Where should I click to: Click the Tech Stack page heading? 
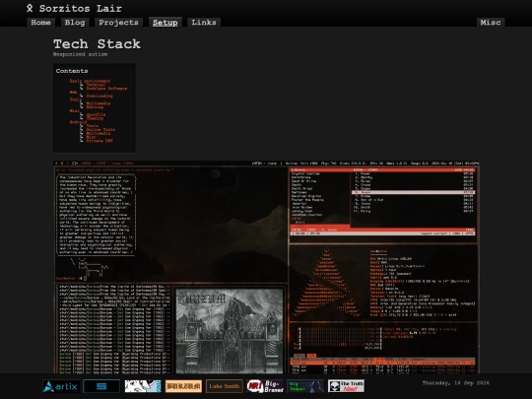pos(97,43)
